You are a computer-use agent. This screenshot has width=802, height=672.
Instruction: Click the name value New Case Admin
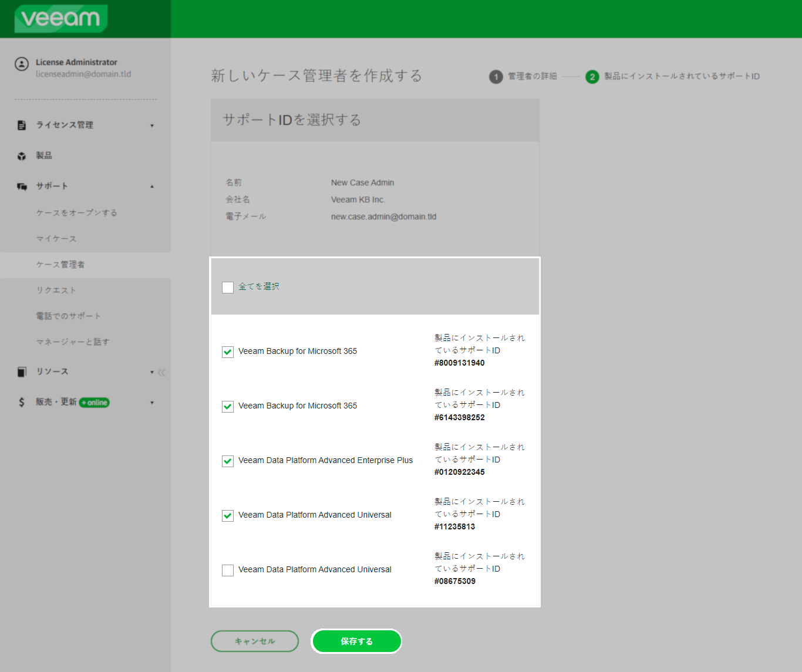[362, 183]
